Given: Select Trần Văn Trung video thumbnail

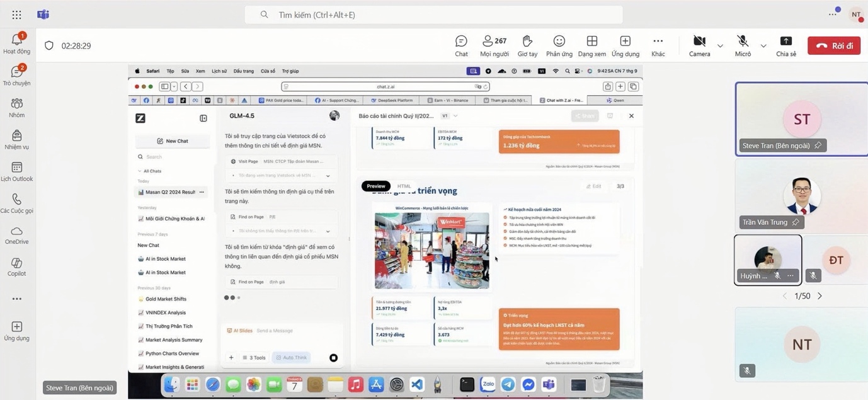Looking at the screenshot, I should pyautogui.click(x=801, y=195).
